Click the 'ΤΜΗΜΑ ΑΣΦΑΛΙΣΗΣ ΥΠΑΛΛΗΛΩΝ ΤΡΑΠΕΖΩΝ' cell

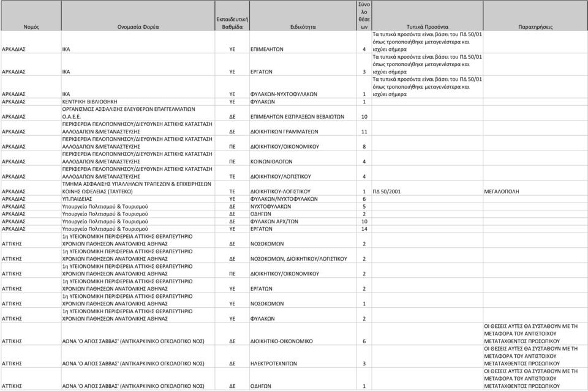(138, 188)
